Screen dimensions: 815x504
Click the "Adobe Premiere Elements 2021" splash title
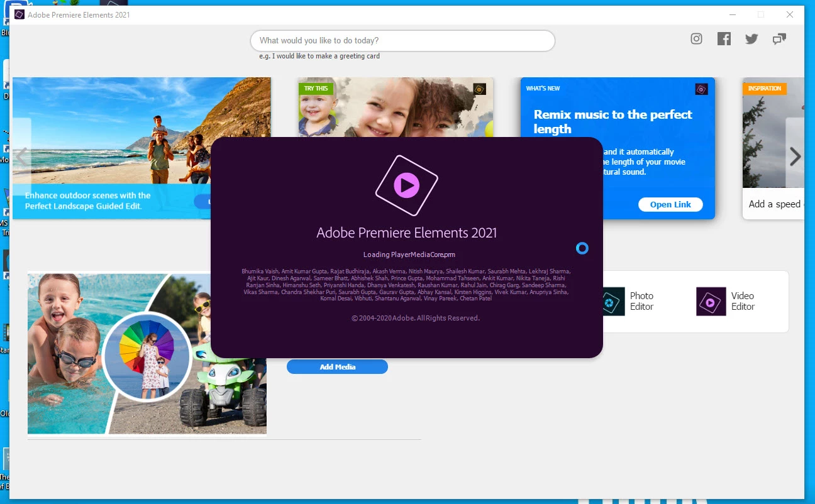click(407, 233)
